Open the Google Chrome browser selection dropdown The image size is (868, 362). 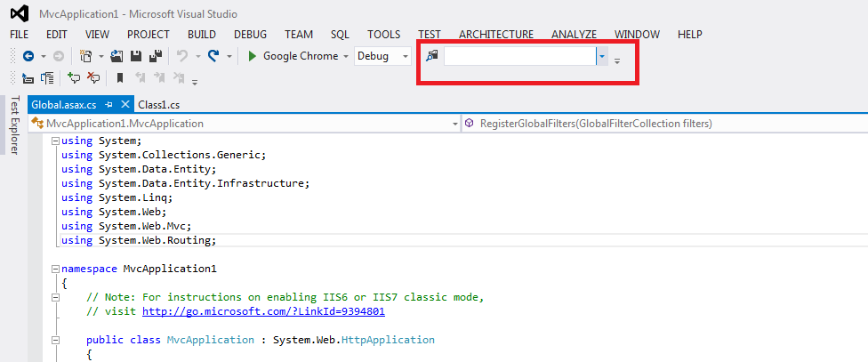(345, 56)
